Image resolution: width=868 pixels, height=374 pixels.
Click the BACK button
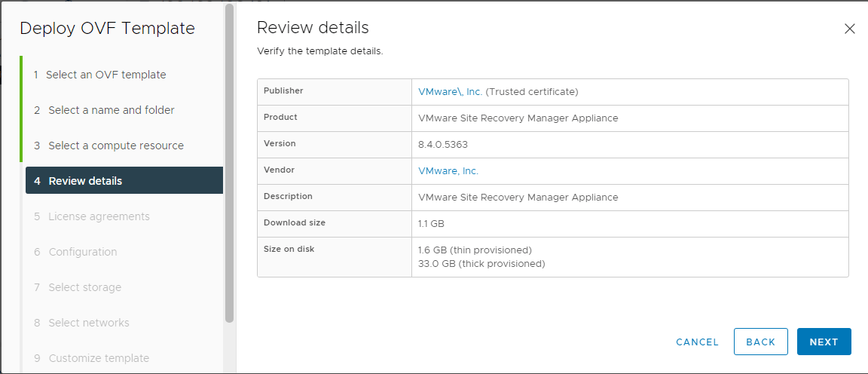(760, 342)
